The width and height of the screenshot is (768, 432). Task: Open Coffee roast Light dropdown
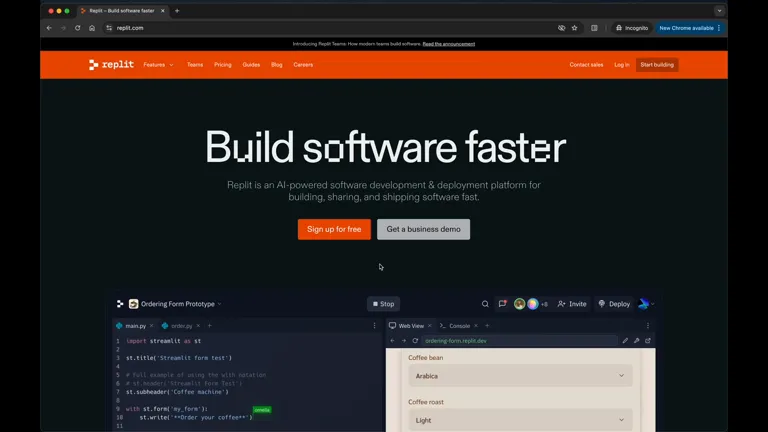click(520, 420)
